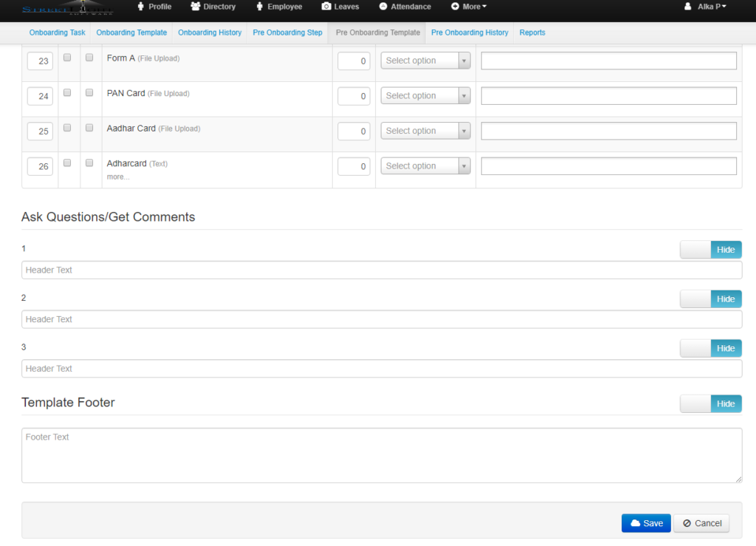This screenshot has width=756, height=546.
Task: Click the Header Text input for question 2
Action: pyautogui.click(x=382, y=319)
